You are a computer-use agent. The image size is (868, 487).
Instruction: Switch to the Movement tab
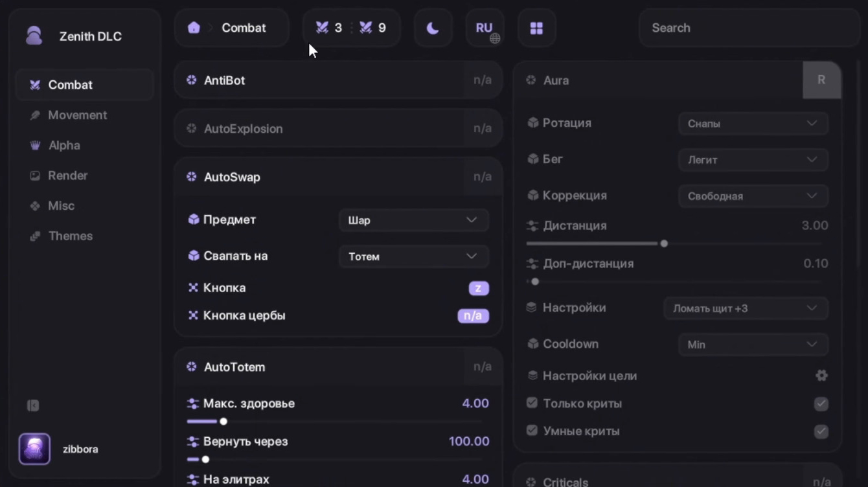click(77, 115)
